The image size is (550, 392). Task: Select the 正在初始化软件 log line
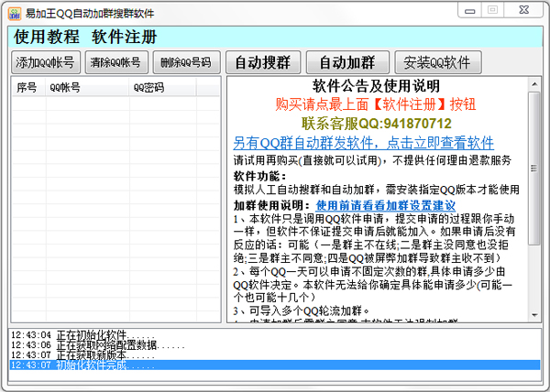click(90, 335)
